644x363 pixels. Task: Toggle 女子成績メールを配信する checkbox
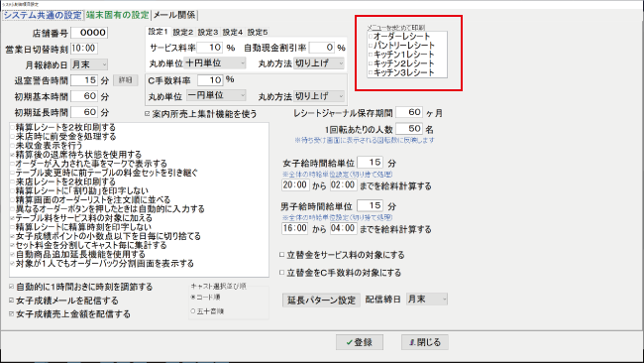click(12, 301)
